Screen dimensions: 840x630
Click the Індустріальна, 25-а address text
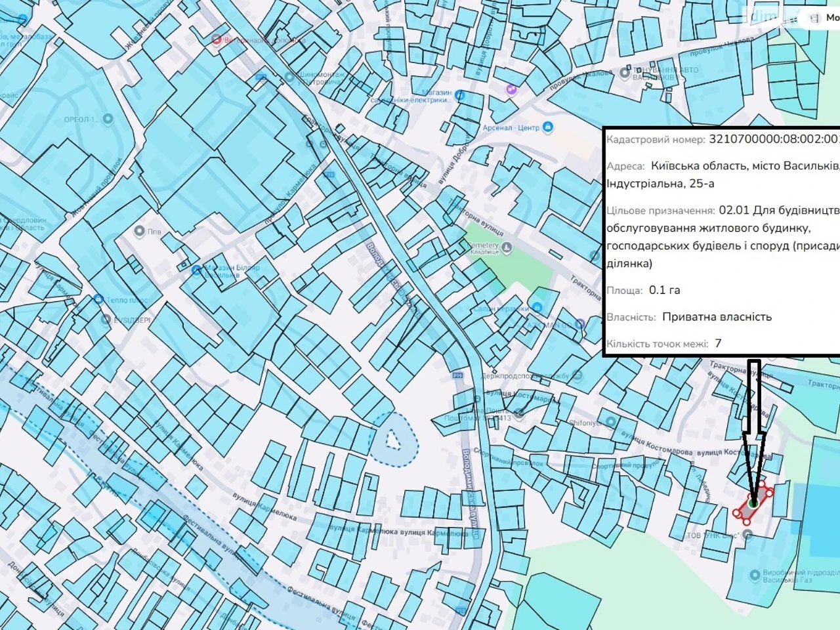point(661,184)
